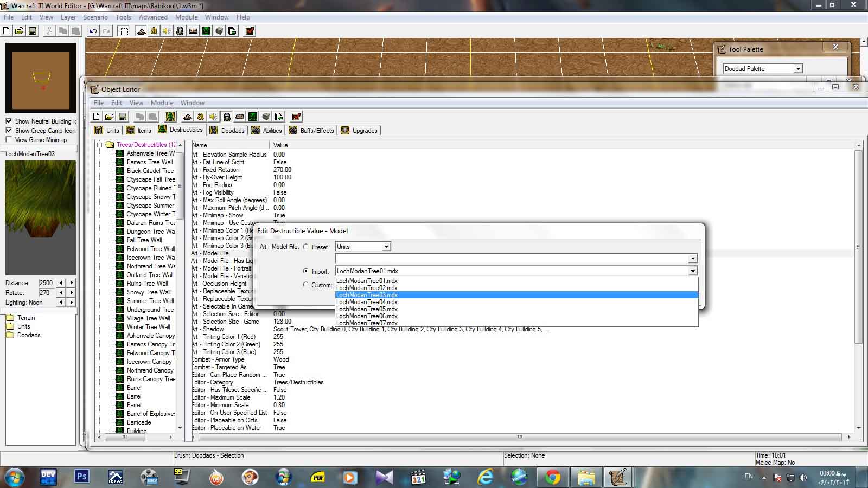
Task: Click the tree list vertical scrollbar
Action: (x=180, y=287)
